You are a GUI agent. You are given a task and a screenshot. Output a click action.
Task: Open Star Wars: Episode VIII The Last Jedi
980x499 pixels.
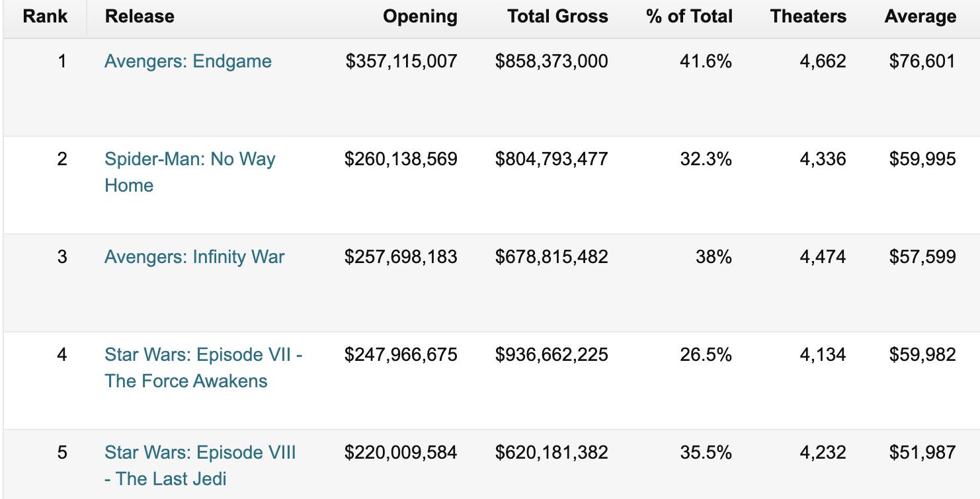click(200, 453)
